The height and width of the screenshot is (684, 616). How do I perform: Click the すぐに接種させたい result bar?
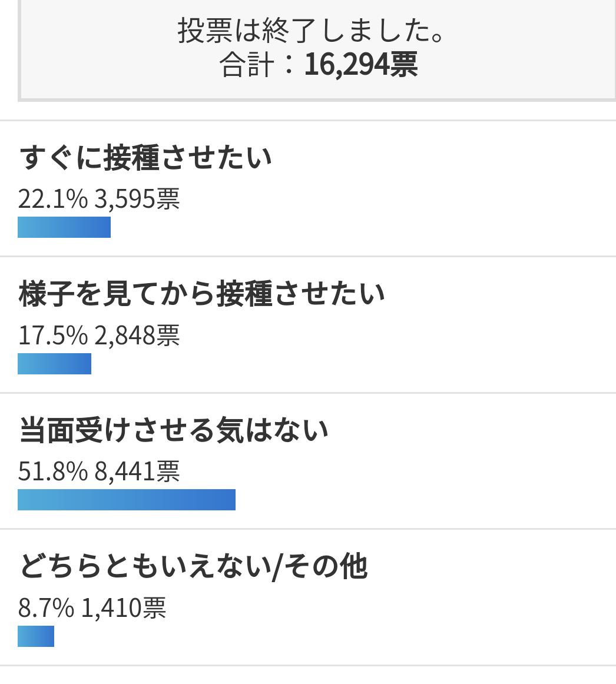tap(64, 227)
